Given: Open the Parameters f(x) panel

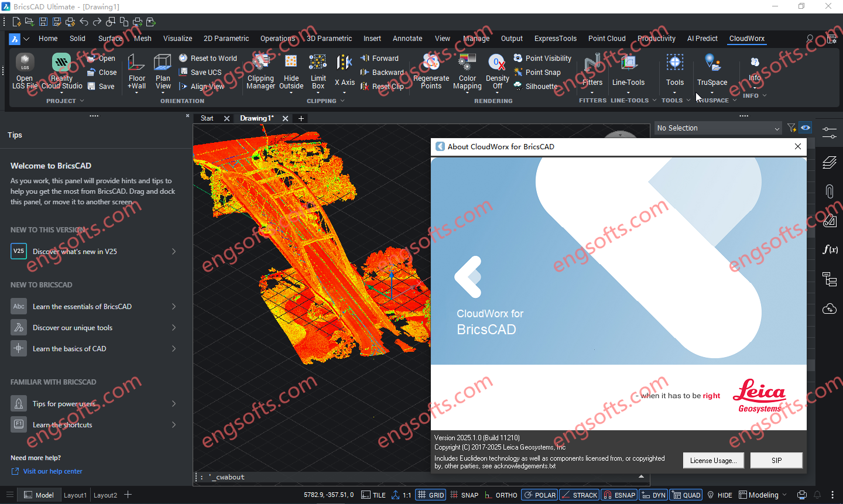Looking at the screenshot, I should coord(830,249).
